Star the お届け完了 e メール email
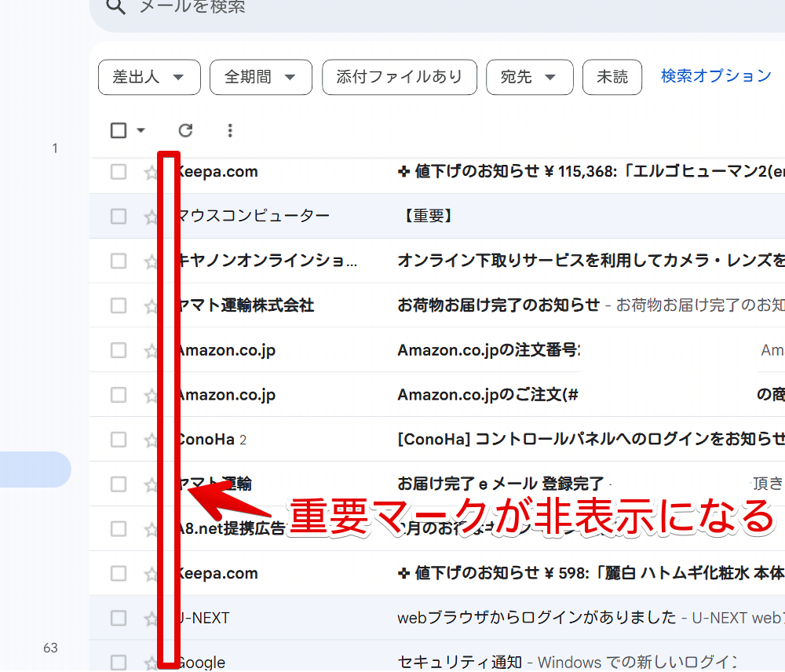Viewport: 785px width, 672px height. (151, 485)
